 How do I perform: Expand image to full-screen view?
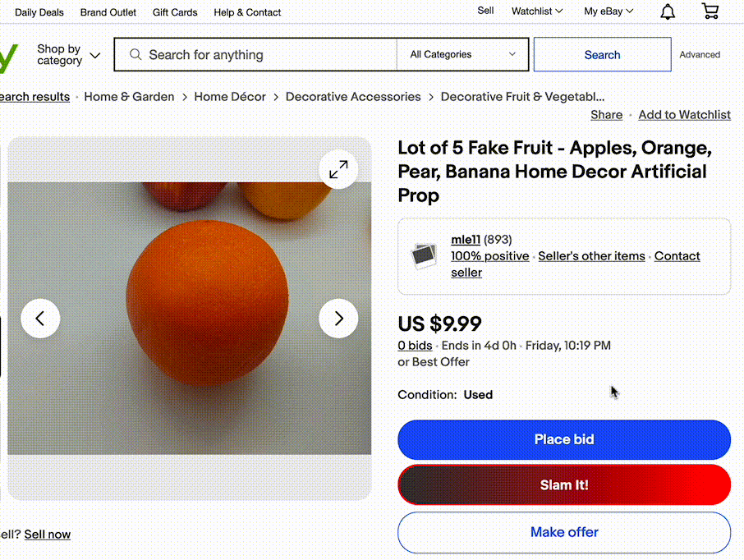tap(338, 170)
